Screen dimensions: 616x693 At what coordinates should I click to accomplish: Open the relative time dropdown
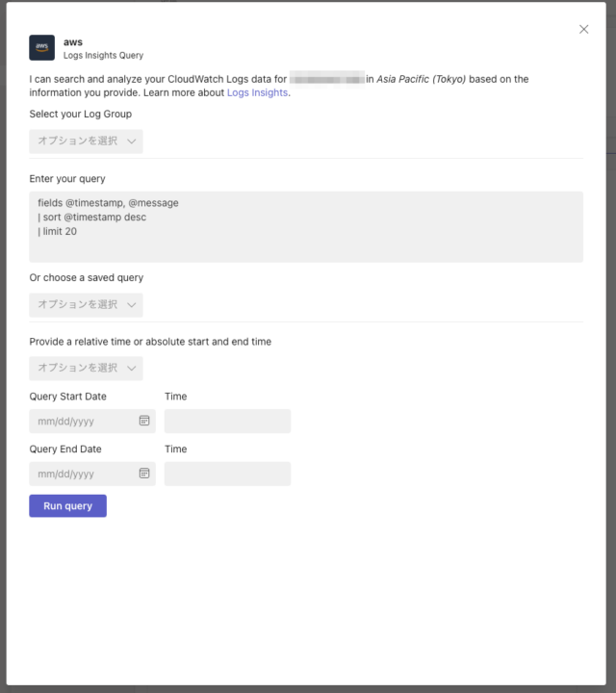[87, 368]
